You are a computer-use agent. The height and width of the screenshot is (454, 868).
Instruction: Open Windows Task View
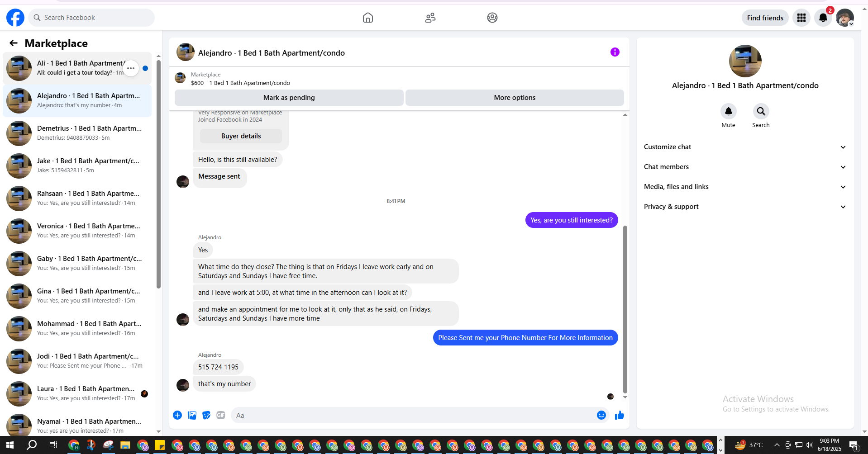coord(53,445)
